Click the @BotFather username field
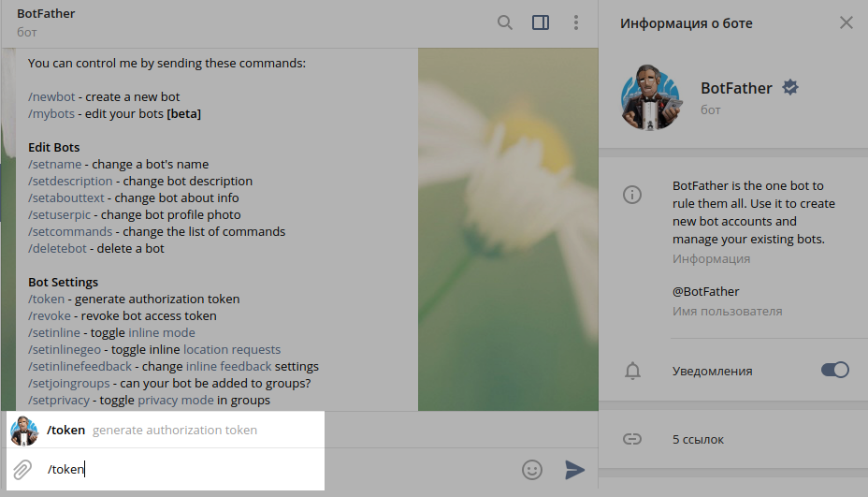This screenshot has height=497, width=868. point(706,291)
